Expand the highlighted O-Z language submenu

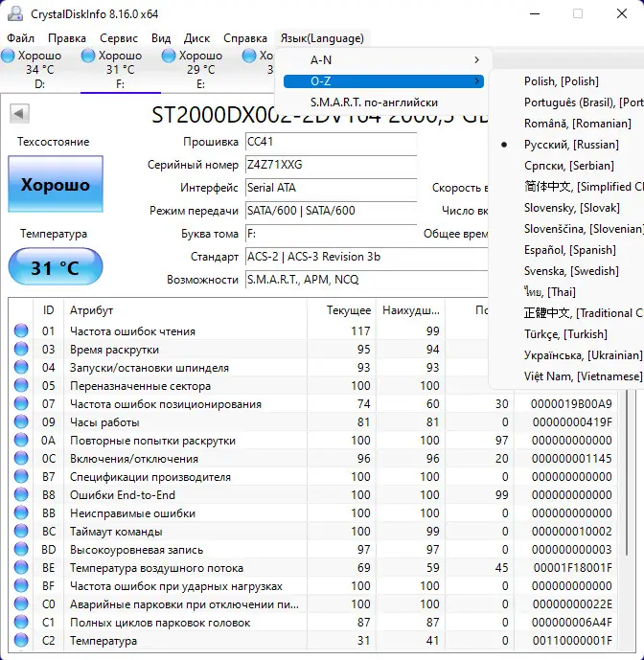point(383,81)
